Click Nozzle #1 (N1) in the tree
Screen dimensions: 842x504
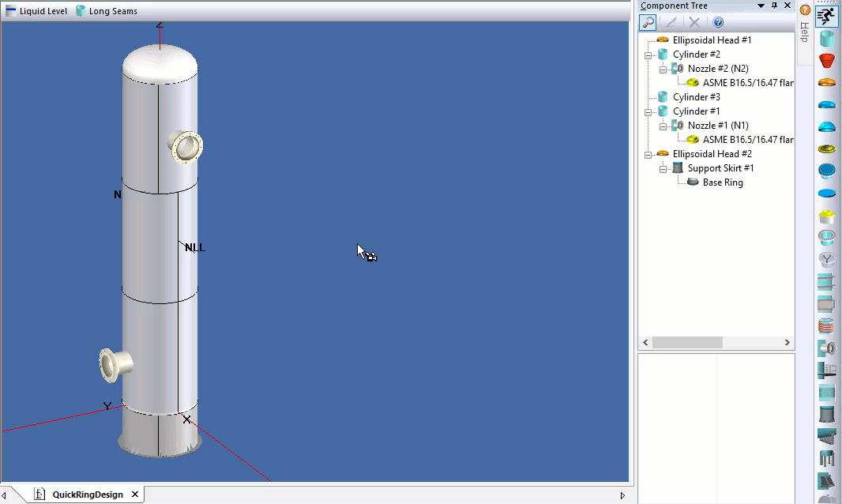717,126
